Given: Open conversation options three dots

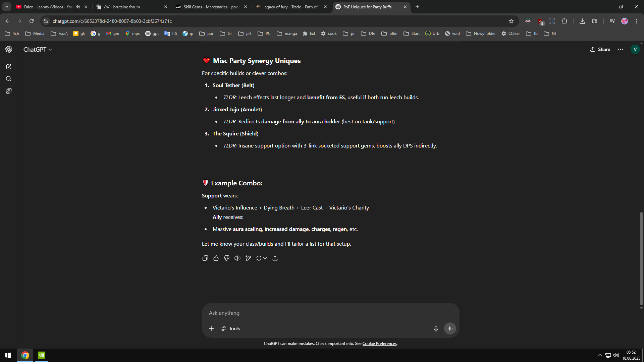Looking at the screenshot, I should (x=621, y=49).
